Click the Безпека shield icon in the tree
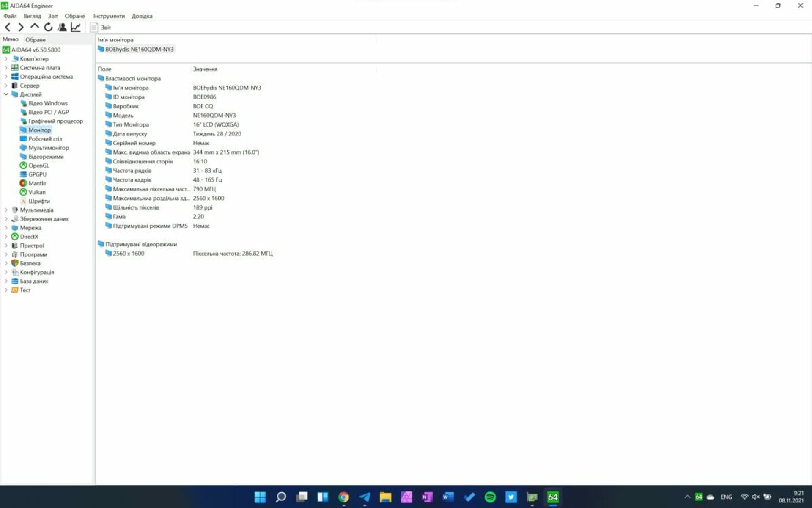Viewport: 812px width, 508px height. [x=15, y=263]
